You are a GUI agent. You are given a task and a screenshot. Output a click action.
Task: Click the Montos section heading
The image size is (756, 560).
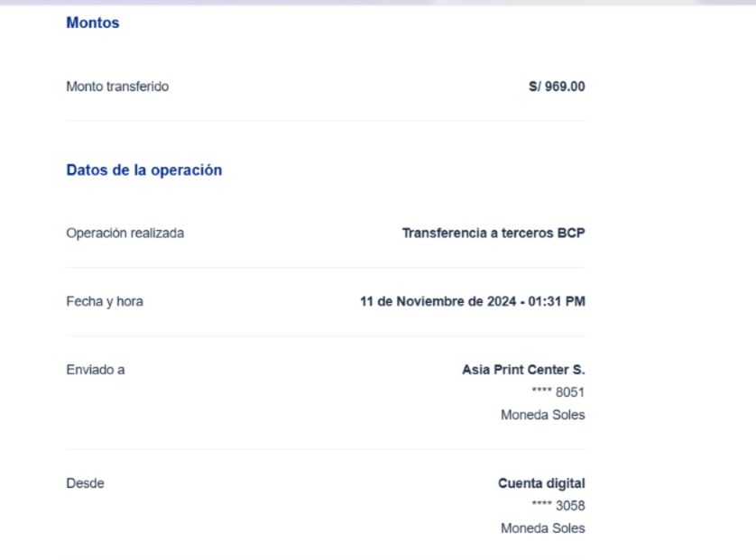(x=93, y=23)
